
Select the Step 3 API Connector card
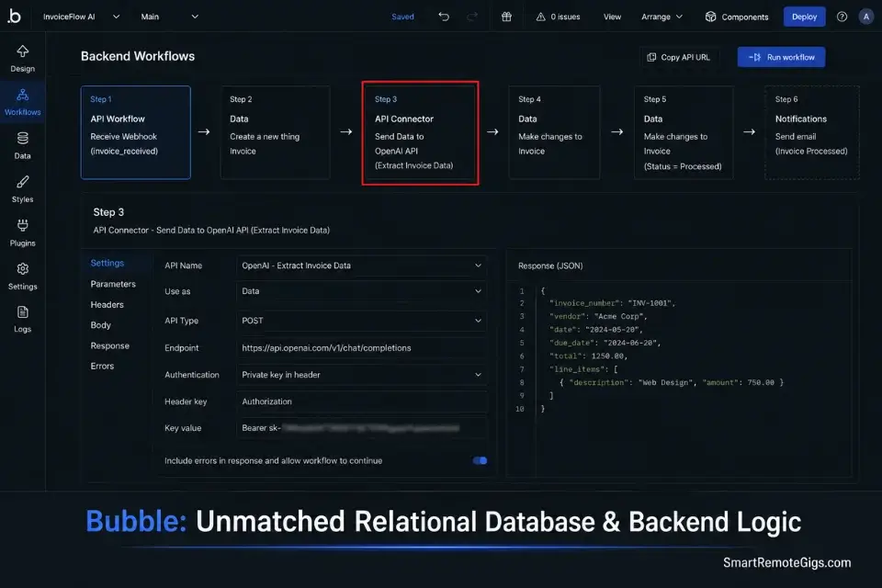[420, 133]
